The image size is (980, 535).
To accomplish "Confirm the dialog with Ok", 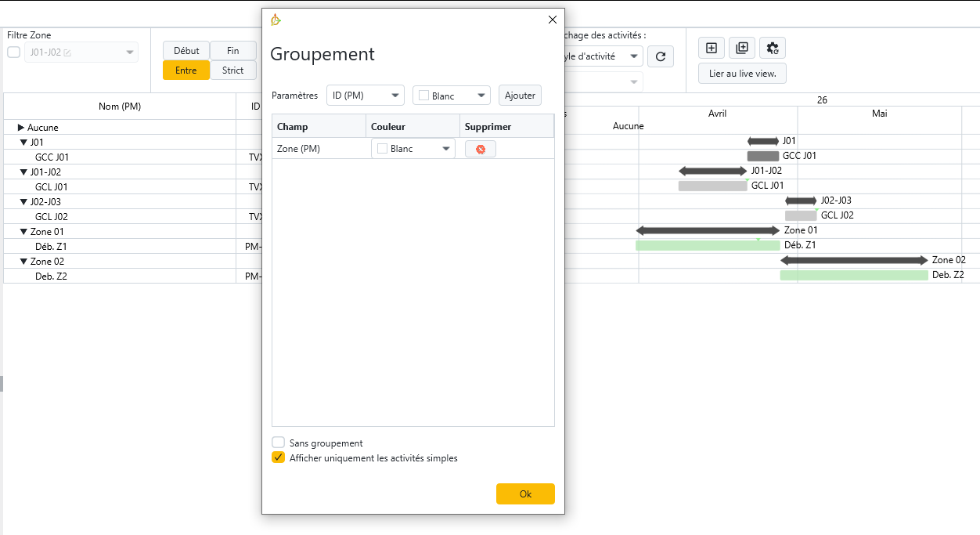I will tap(525, 494).
